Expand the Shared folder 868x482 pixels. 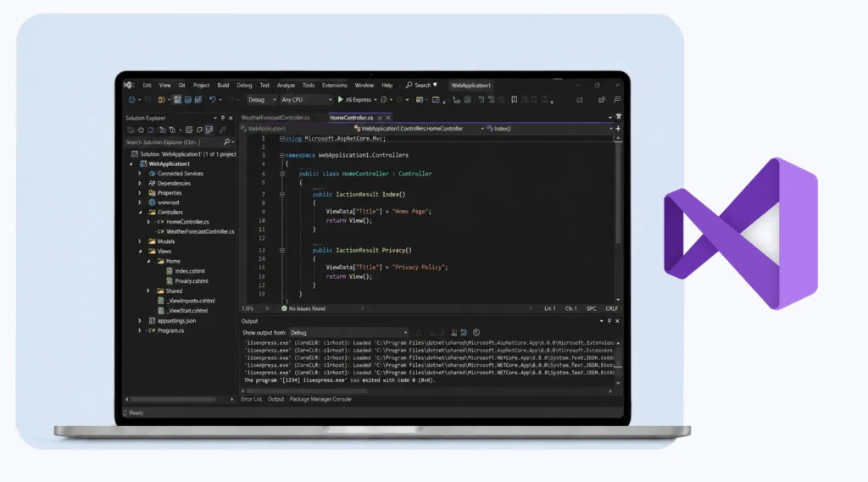(x=148, y=291)
